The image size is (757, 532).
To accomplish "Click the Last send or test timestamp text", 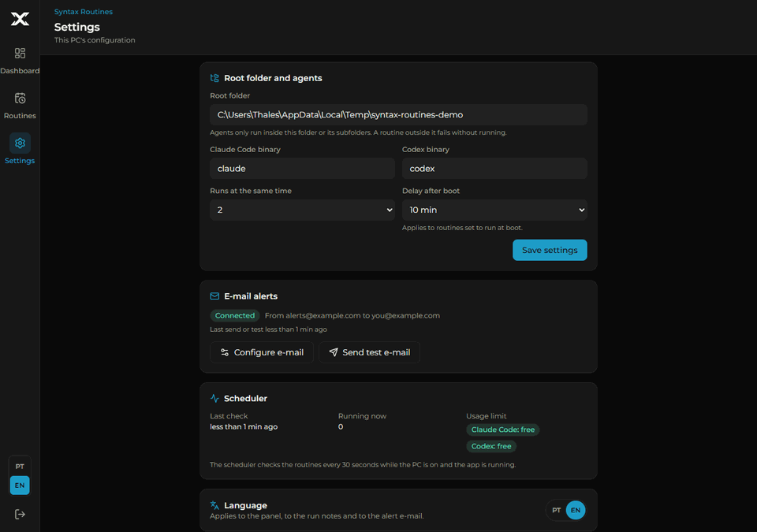I will point(268,329).
